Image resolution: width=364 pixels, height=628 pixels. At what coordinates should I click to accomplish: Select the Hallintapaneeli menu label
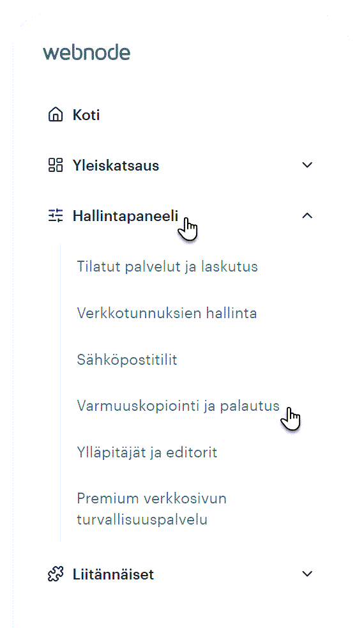pos(125,216)
